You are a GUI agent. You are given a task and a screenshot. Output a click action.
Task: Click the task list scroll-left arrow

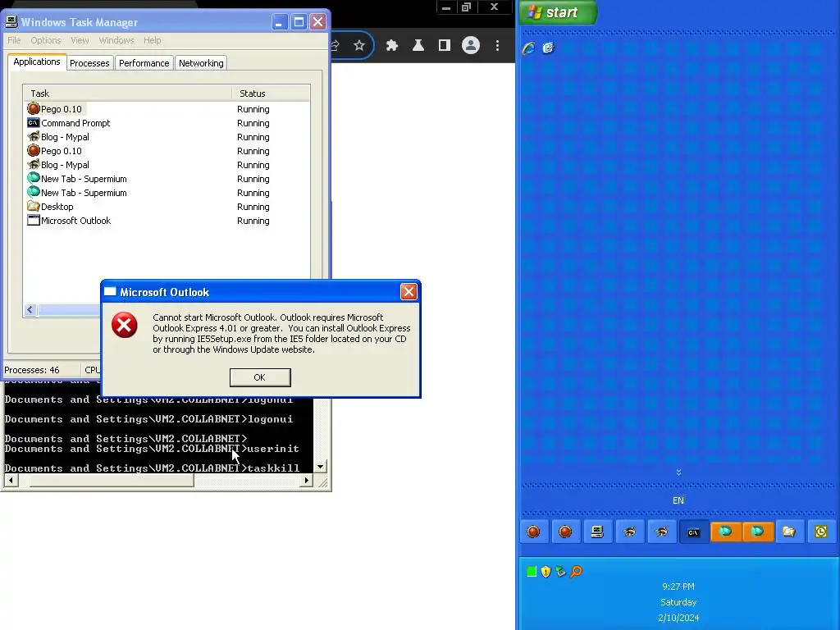30,309
